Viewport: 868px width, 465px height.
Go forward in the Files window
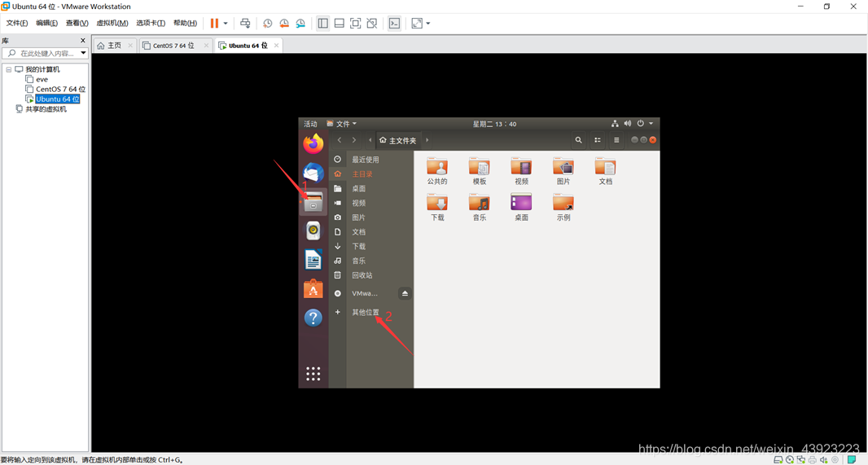pyautogui.click(x=354, y=140)
